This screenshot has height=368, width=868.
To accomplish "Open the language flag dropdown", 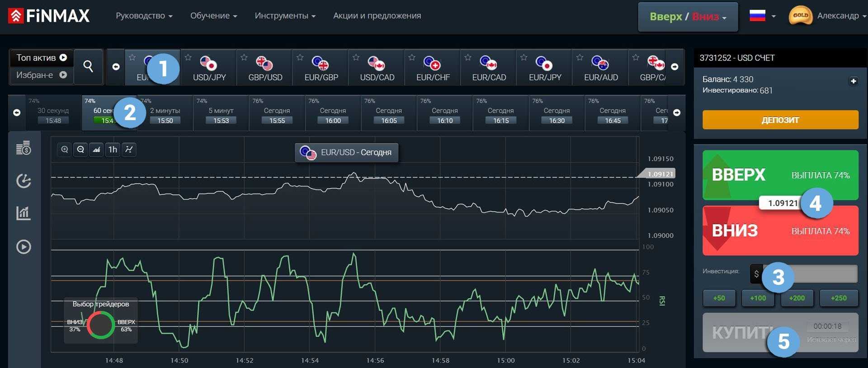I will [762, 16].
